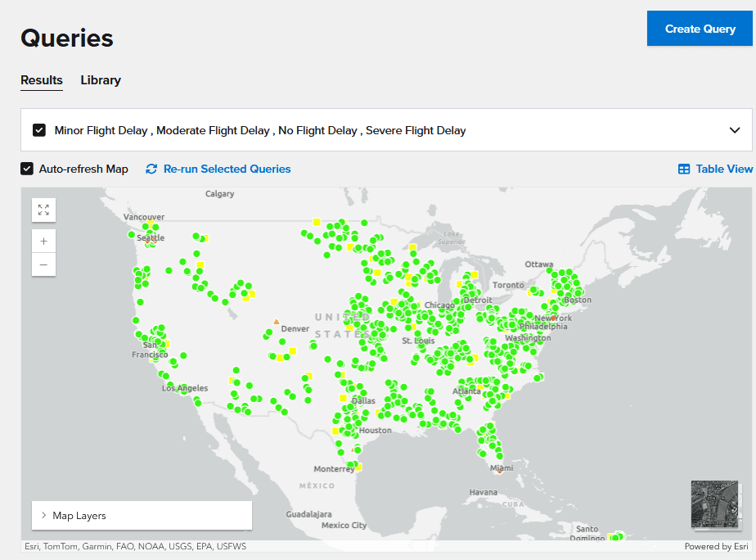Zoom in on the map
The height and width of the screenshot is (560, 756).
pos(43,240)
